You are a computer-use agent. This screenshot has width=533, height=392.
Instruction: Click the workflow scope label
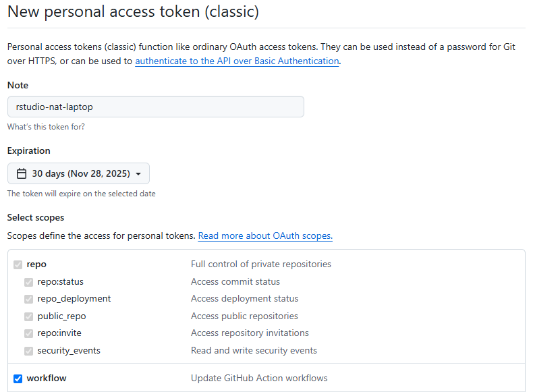click(x=47, y=379)
